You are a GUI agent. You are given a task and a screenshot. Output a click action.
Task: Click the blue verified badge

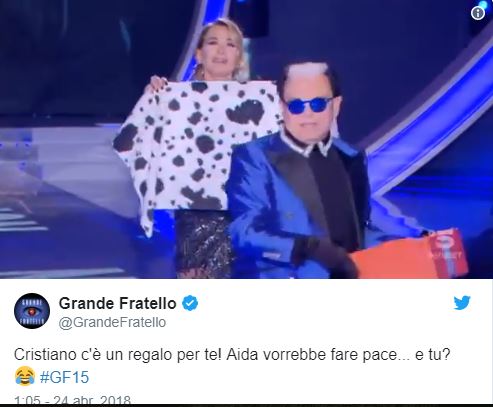click(190, 303)
